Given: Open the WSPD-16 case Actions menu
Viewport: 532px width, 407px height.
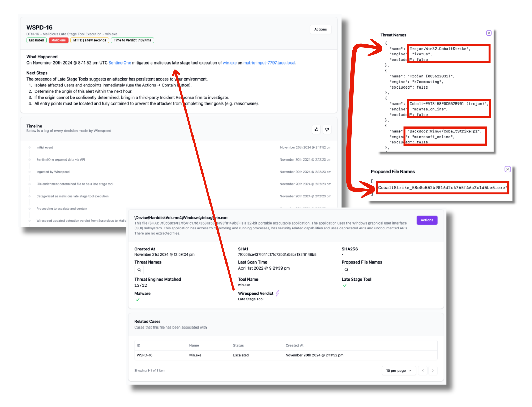Looking at the screenshot, I should point(320,29).
